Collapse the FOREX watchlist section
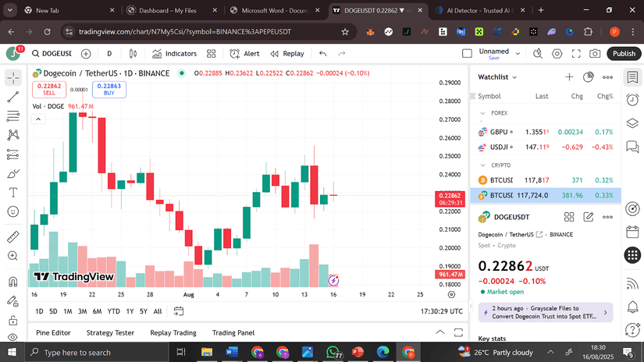The width and height of the screenshot is (644, 362). (482, 113)
